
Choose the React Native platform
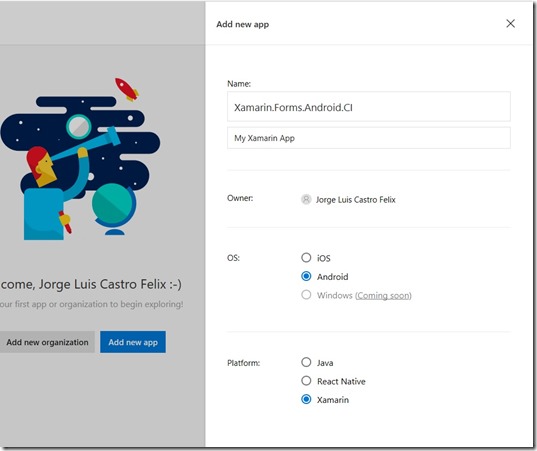tap(306, 381)
